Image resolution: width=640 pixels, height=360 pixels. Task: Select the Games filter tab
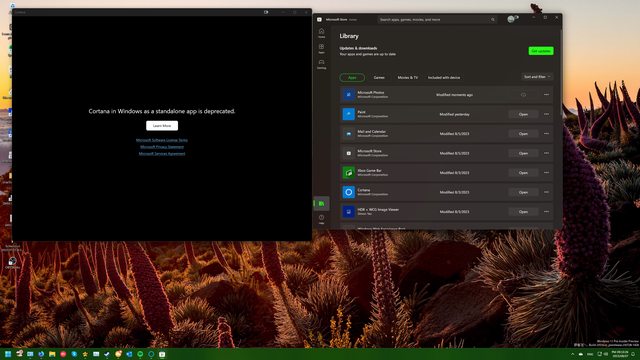tap(379, 78)
